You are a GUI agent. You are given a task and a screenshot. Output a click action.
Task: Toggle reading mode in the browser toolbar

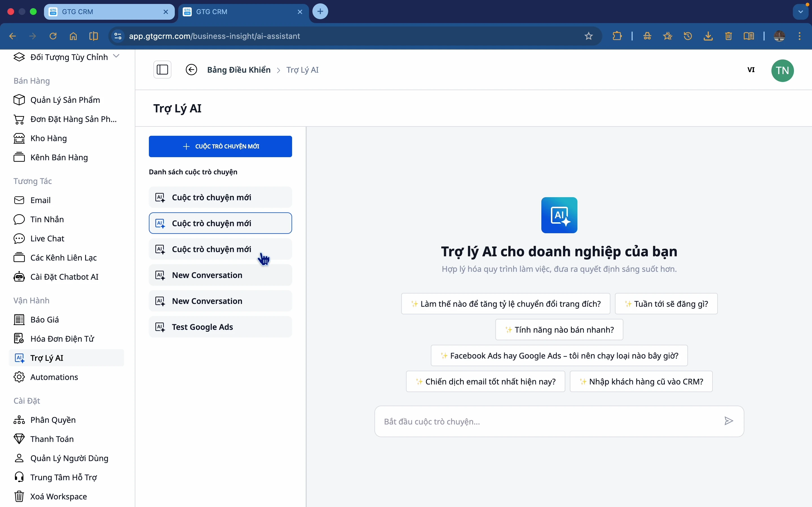point(749,36)
